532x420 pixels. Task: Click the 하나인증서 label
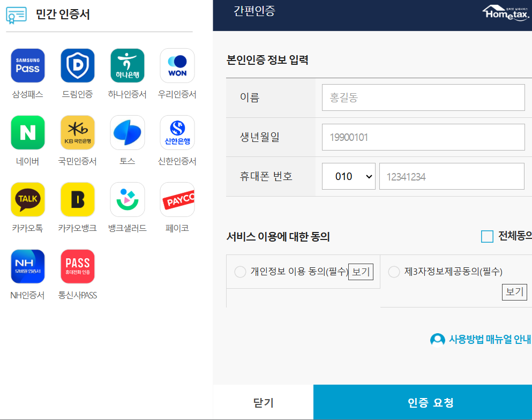(x=127, y=94)
